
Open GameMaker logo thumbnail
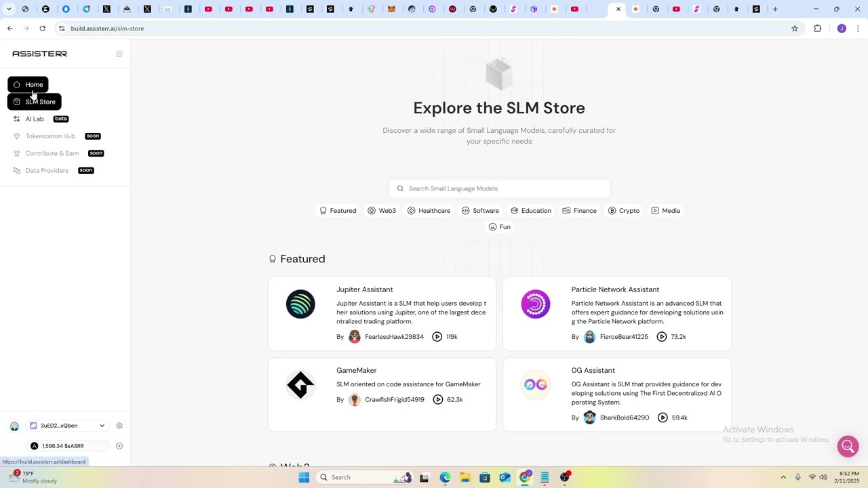coord(300,385)
